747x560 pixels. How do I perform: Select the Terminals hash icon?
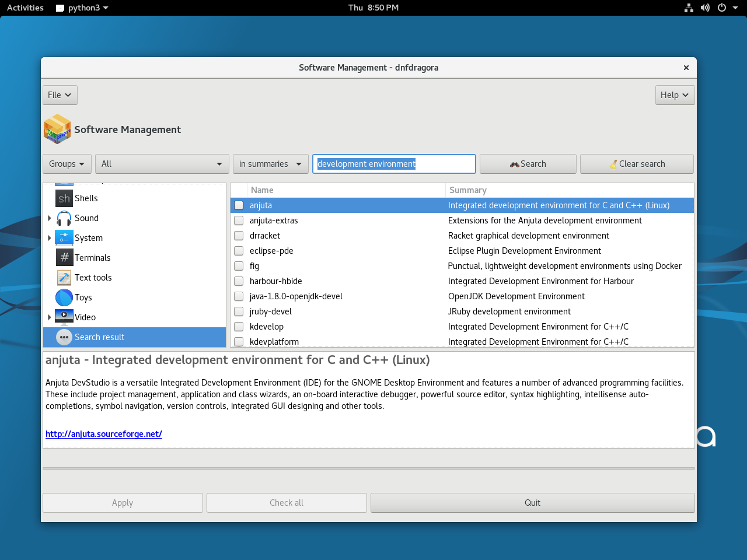click(64, 258)
